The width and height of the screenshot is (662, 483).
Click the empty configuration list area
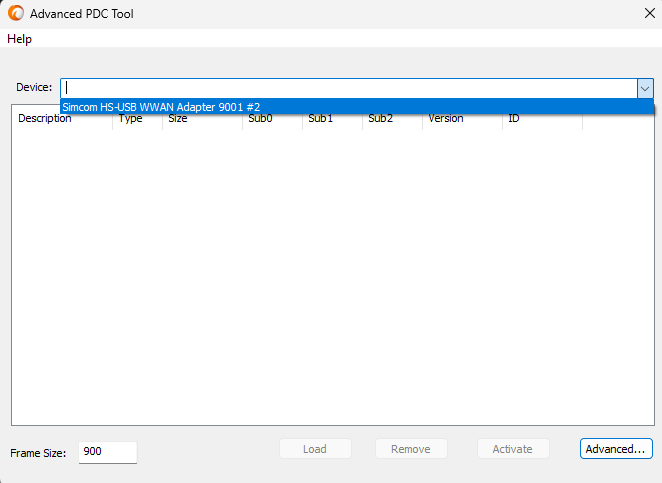click(x=330, y=280)
